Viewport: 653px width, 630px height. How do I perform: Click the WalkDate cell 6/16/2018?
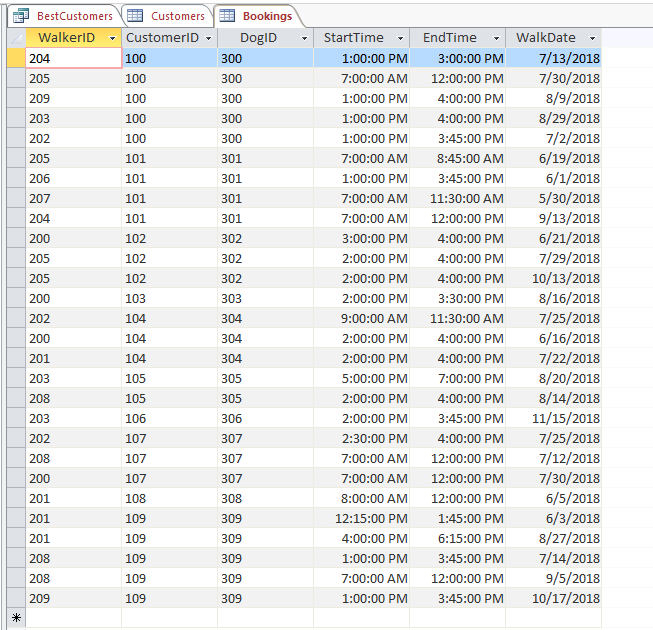coord(553,338)
